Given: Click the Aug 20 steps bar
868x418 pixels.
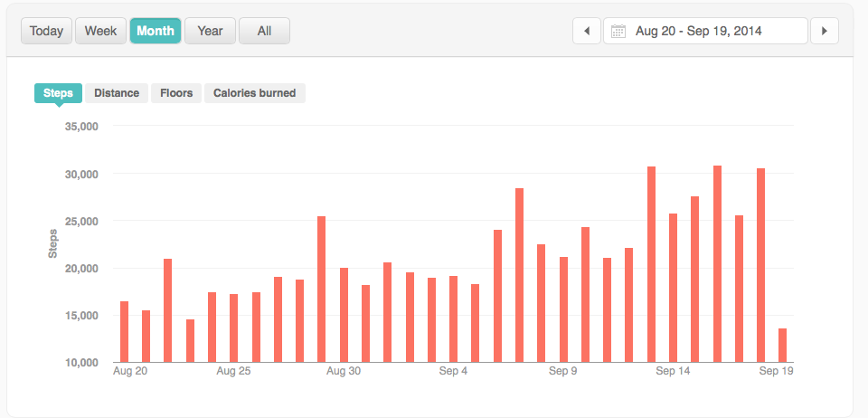Looking at the screenshot, I should pyautogui.click(x=124, y=332).
